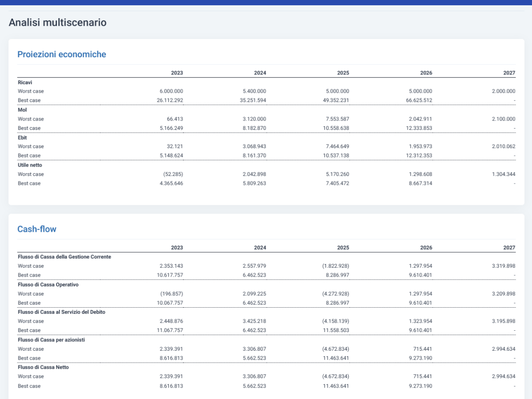Click Mol best case value 12.333.853
Screen dimensions: 532x399
(x=419, y=128)
